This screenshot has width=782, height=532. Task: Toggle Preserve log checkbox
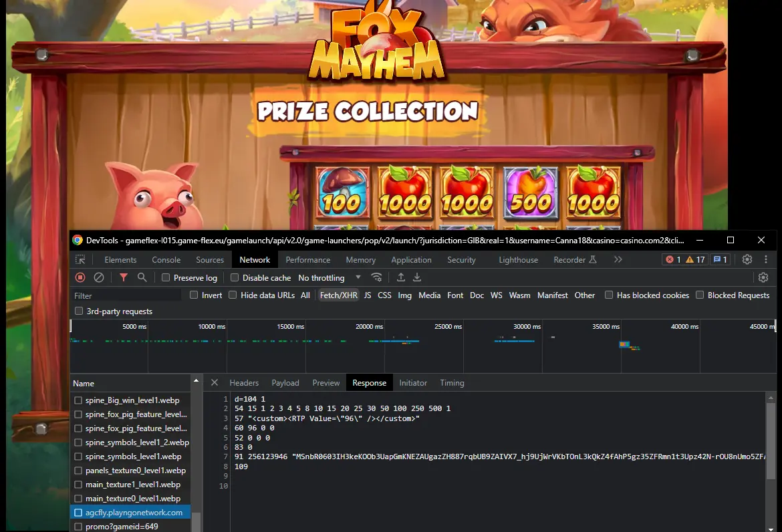pos(166,278)
